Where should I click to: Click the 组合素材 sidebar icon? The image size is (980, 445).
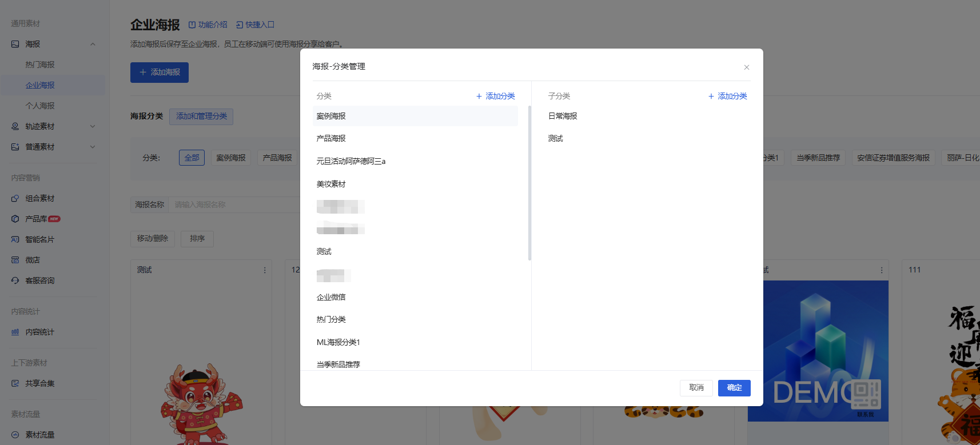(x=15, y=198)
